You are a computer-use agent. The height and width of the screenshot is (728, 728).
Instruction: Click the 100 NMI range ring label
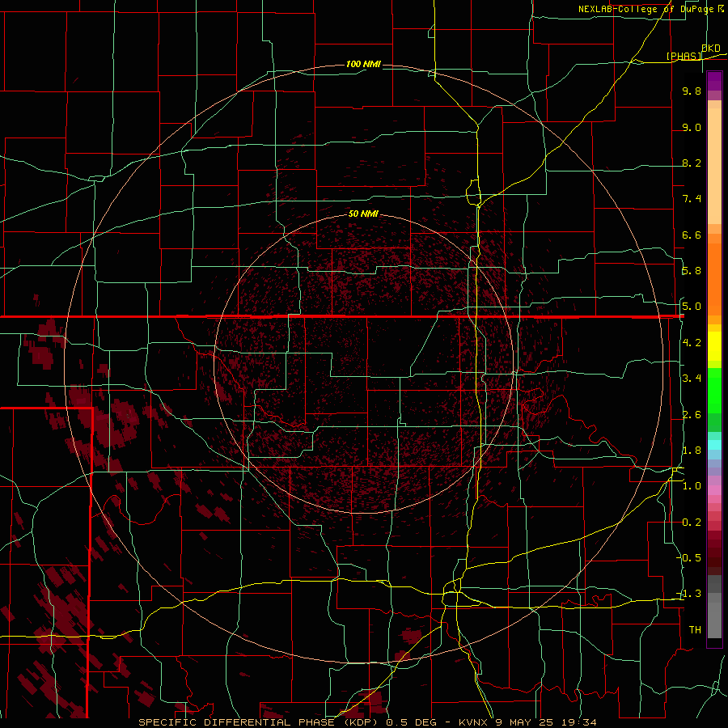point(363,64)
